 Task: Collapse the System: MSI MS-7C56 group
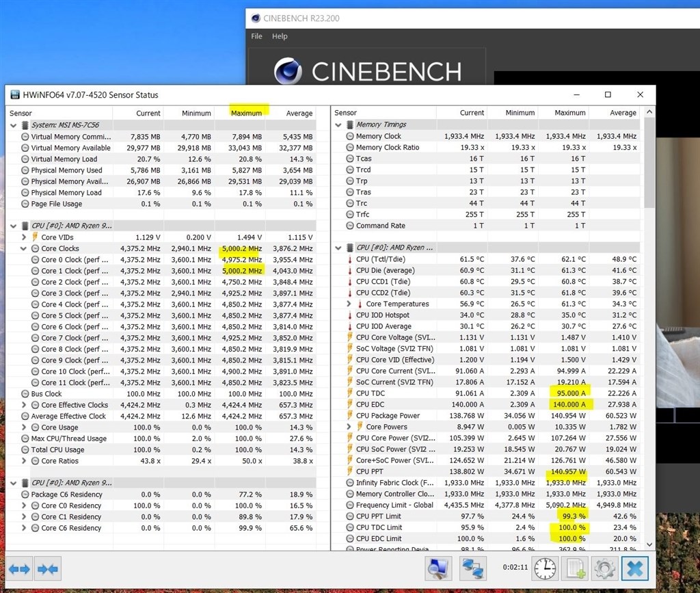[x=14, y=125]
